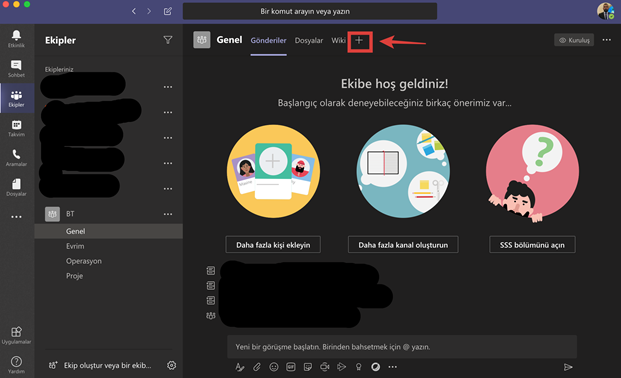Open the Takvim calendar
This screenshot has width=621, height=378.
[16, 128]
